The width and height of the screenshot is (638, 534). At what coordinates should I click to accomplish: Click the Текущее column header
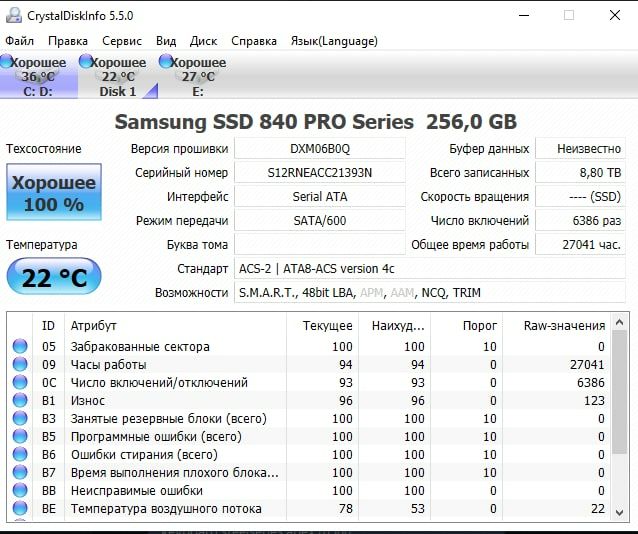[x=322, y=326]
